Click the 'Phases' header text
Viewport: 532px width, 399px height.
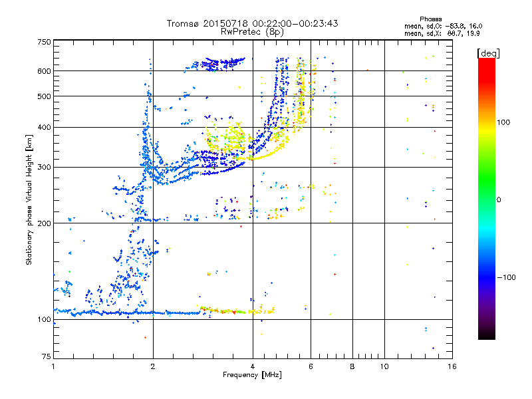click(x=430, y=19)
